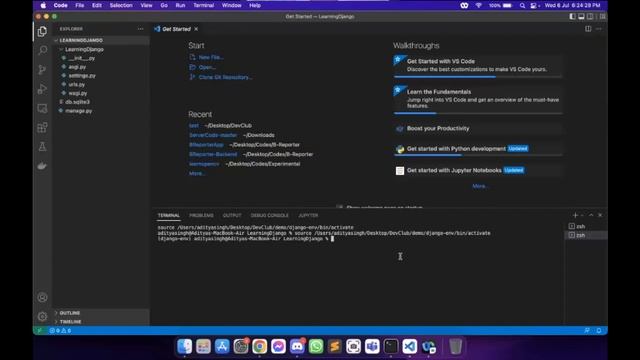Maximize the panel with the up chevron

591,215
